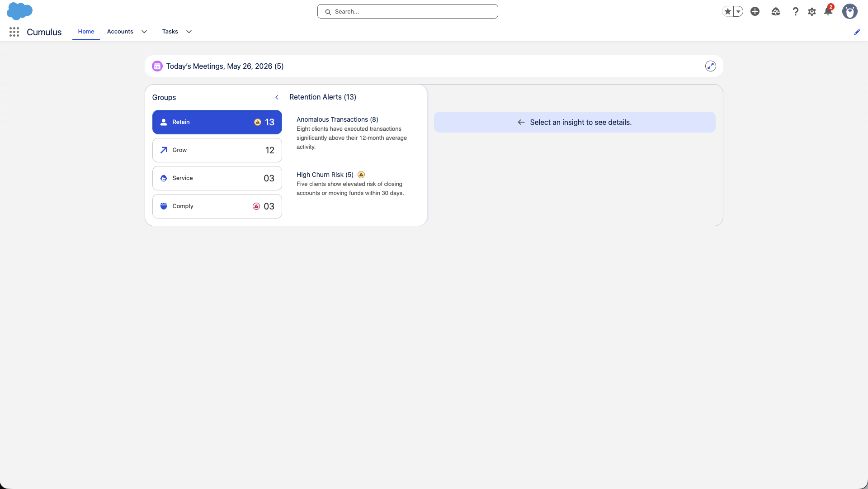
Task: Open the Trailhead guidance icon
Action: [x=776, y=11]
